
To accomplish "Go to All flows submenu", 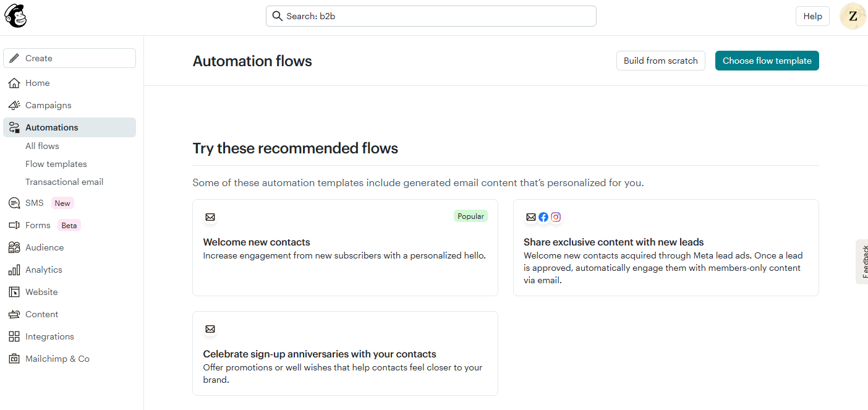I will (42, 146).
